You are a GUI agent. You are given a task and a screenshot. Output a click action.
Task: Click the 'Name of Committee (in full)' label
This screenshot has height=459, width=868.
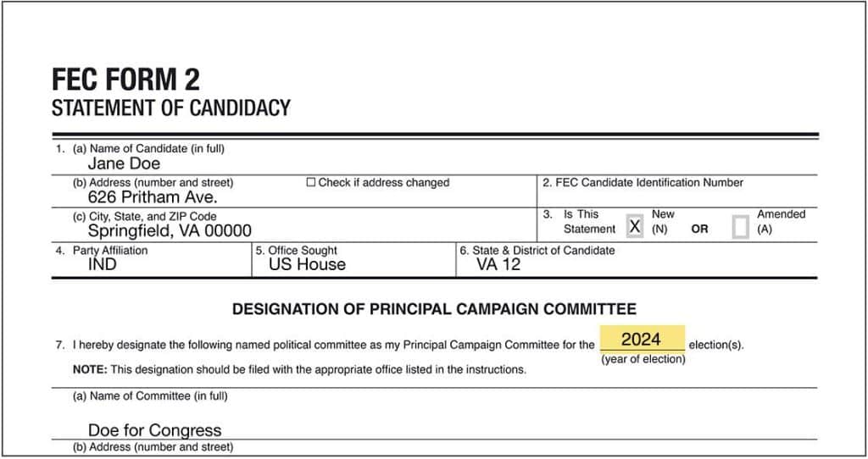click(x=150, y=396)
